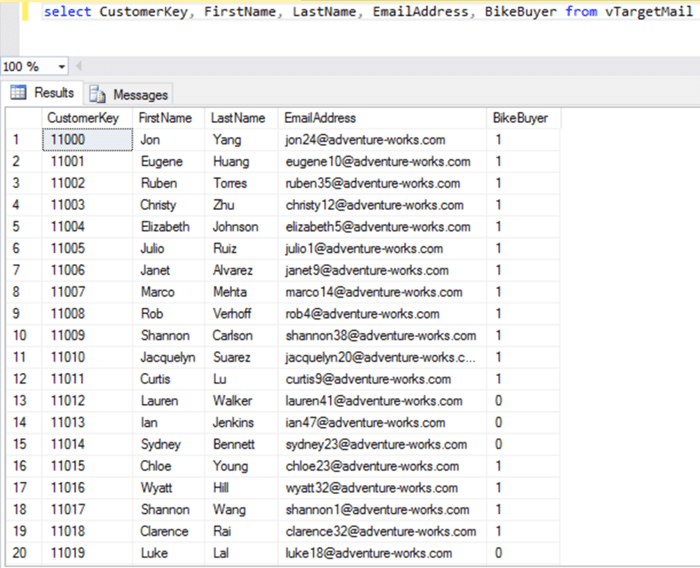Click the Results grid icon
The width and height of the screenshot is (700, 568).
click(x=18, y=92)
